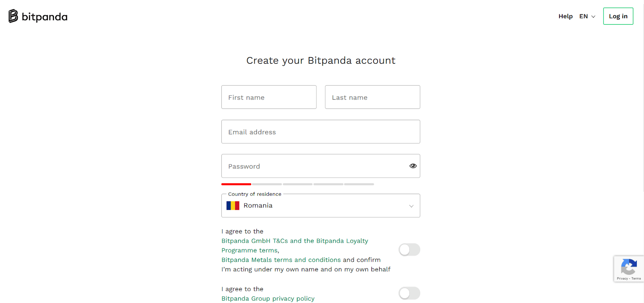Screen dimensions: 644x303
Task: Click the reCAPTCHA badge icon
Action: (x=629, y=267)
